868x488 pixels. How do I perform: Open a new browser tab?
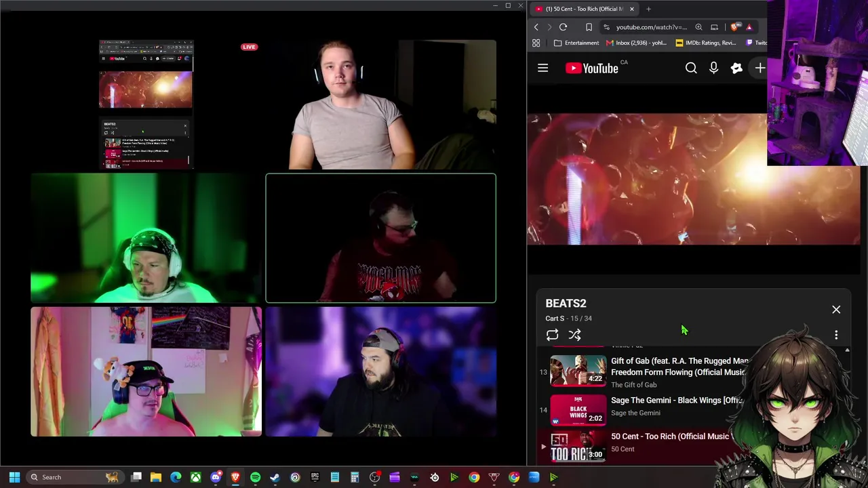pos(648,9)
